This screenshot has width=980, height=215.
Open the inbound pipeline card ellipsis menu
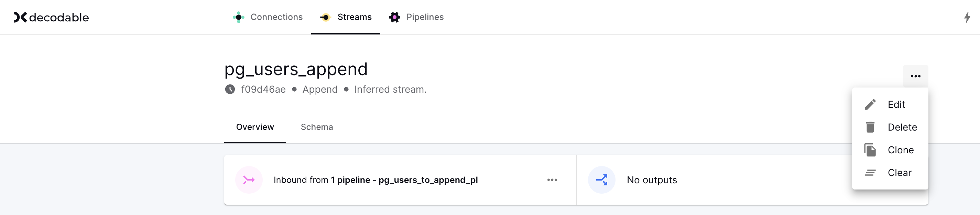(x=551, y=180)
